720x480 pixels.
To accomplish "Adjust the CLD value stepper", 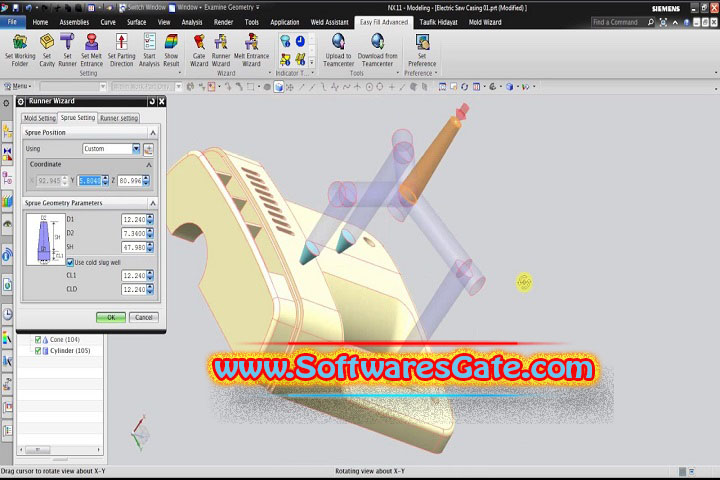I will click(x=150, y=289).
